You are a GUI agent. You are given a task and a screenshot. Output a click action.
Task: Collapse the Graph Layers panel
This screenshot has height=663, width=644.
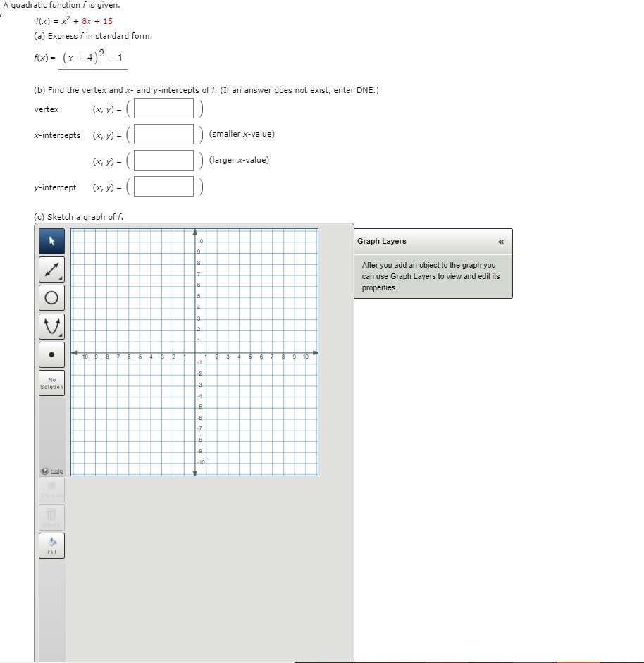click(500, 241)
